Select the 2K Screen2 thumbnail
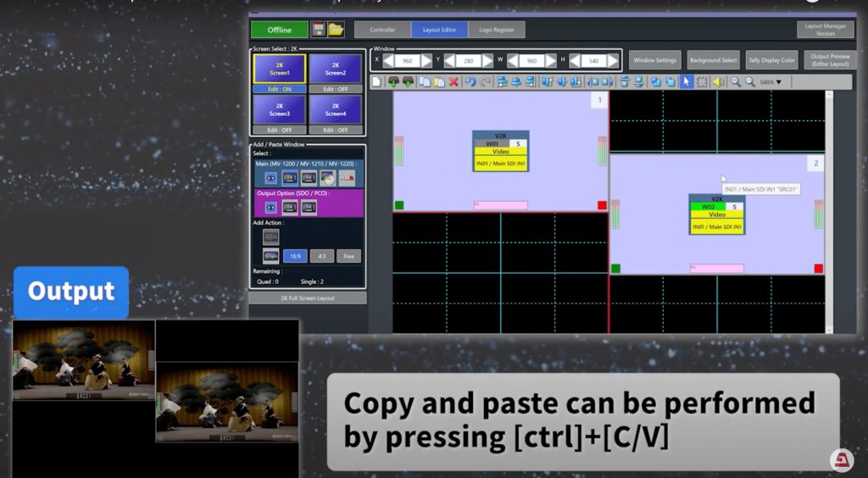The width and height of the screenshot is (868, 478). pos(336,69)
